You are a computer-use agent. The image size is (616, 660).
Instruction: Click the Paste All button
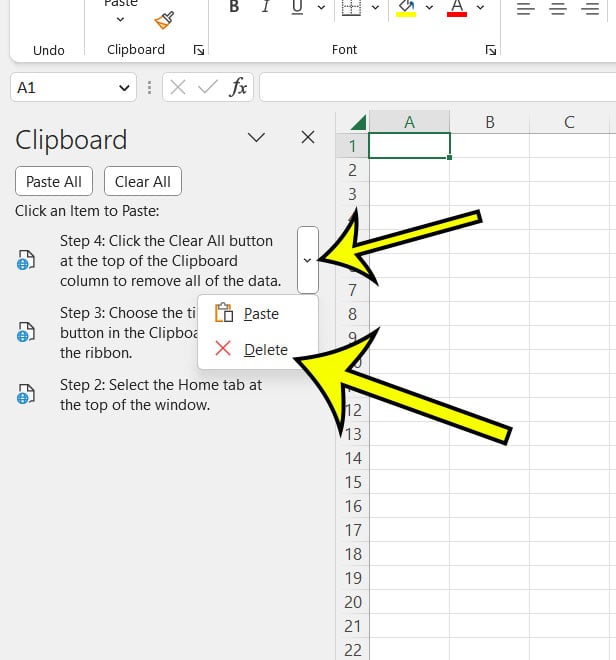[x=54, y=181]
